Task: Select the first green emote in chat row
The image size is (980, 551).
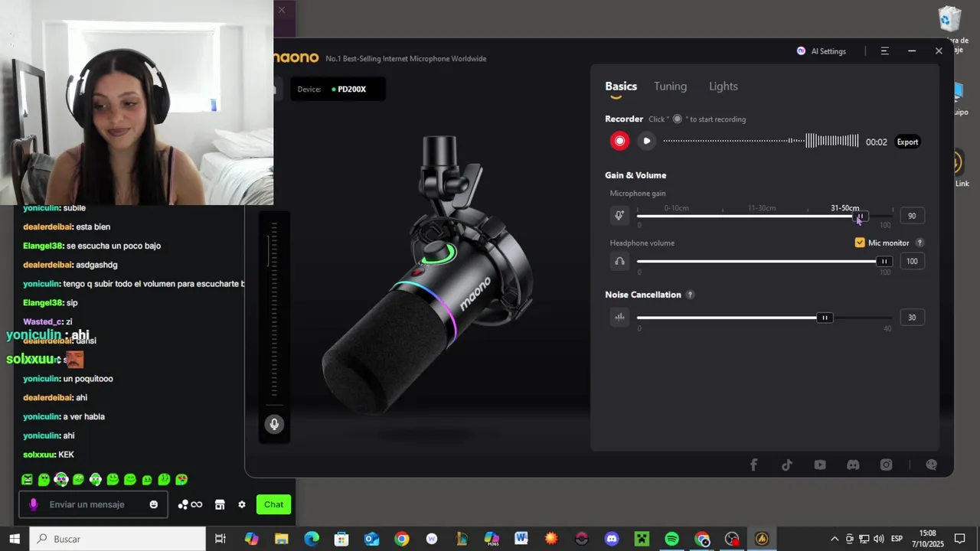Action: coord(27,480)
